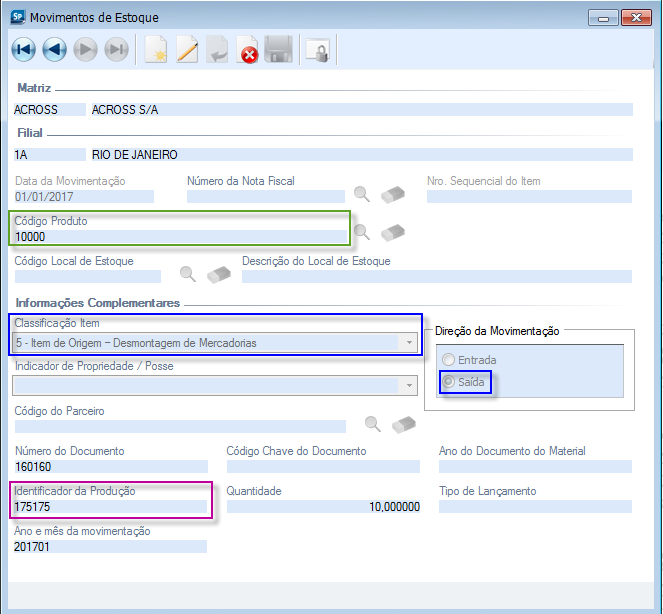663x614 pixels.
Task: Clear Número da Nota Fiscal eraser
Action: 393,195
